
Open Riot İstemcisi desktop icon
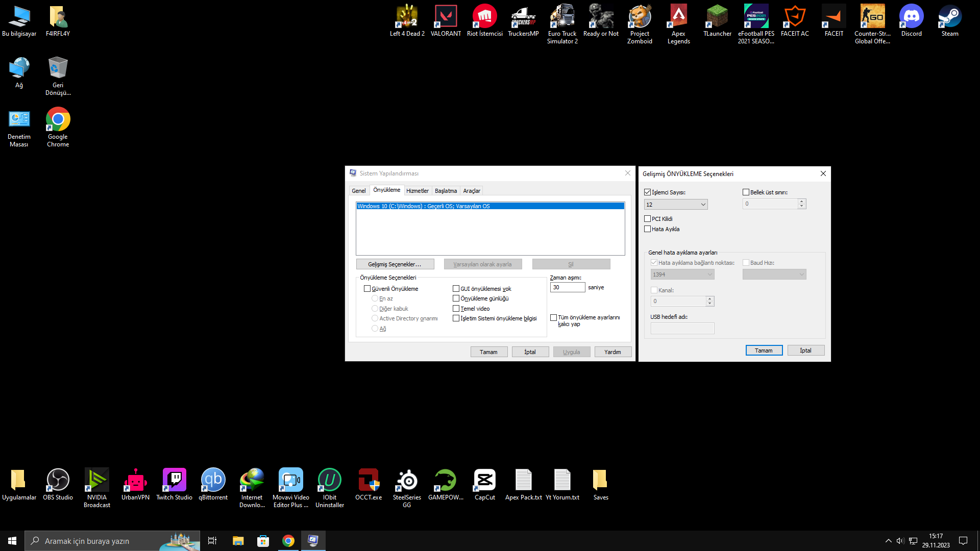tap(484, 20)
